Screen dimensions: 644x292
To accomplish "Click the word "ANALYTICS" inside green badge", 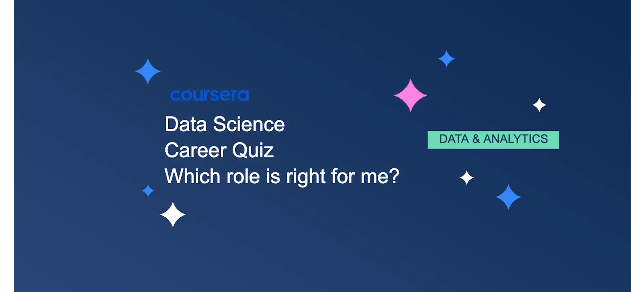I will pos(516,139).
